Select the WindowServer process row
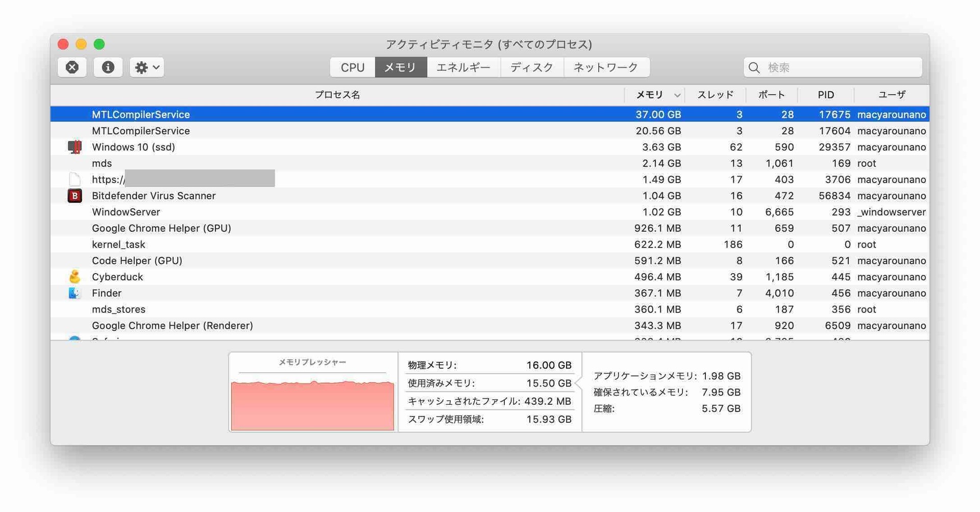Viewport: 980px width, 512px height. (490, 212)
